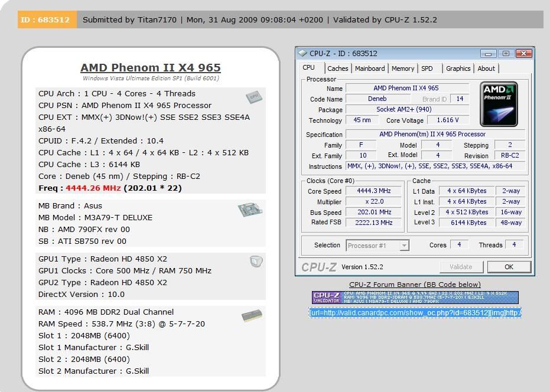Open the Memory tab
The image size is (550, 392).
tap(403, 68)
